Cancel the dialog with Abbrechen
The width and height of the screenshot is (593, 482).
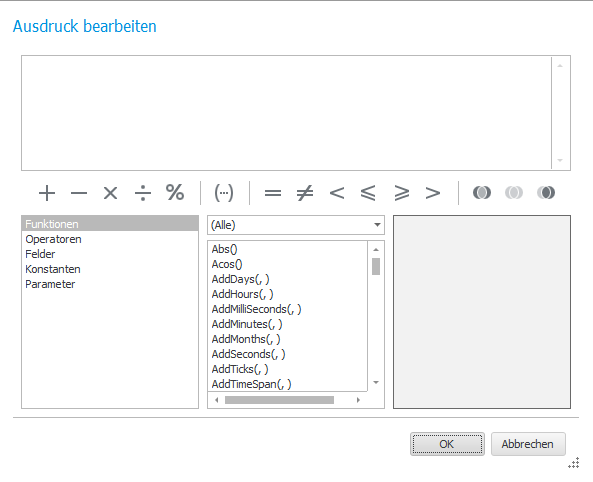(528, 444)
